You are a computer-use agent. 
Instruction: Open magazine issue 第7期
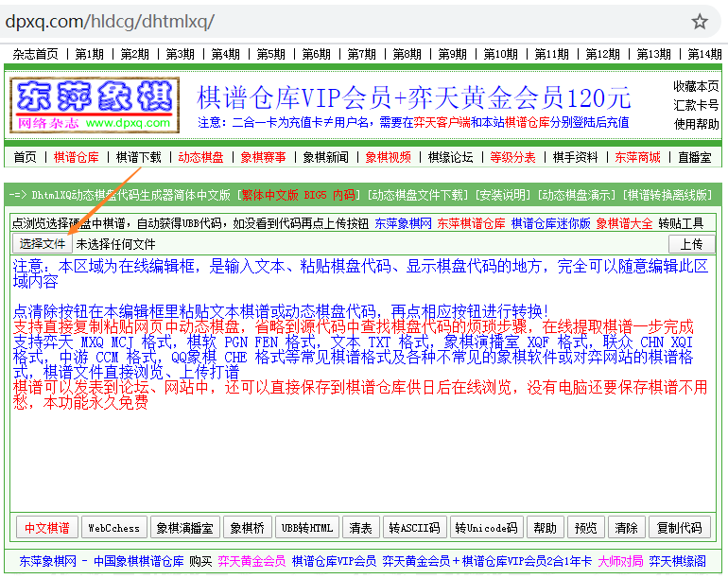coord(362,54)
